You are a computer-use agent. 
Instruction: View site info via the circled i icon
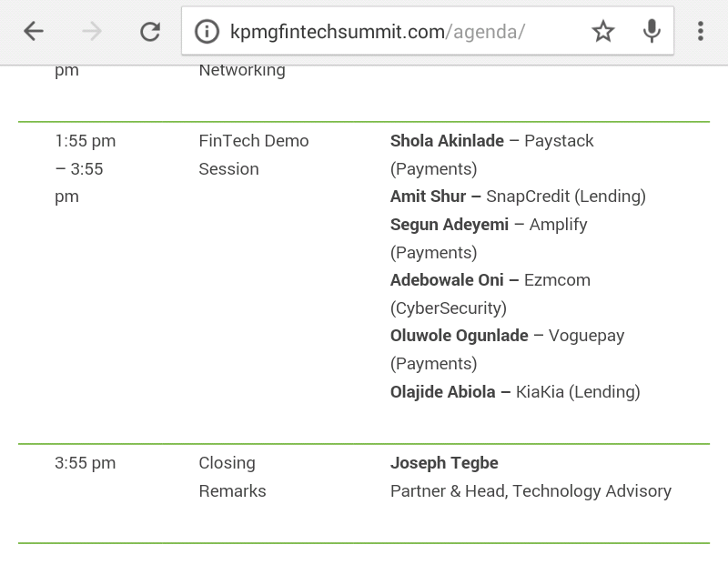pos(207,32)
